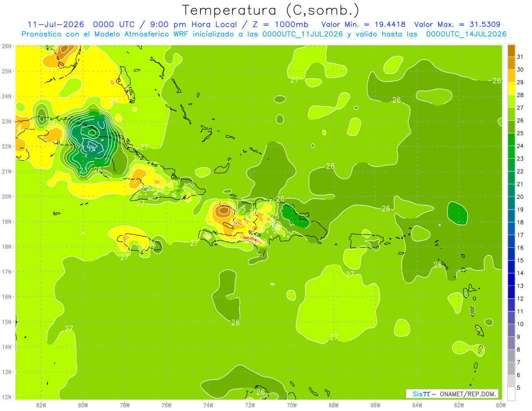The image size is (532, 411).
Task: Click the value "5" on the color scale
Action: point(518,388)
